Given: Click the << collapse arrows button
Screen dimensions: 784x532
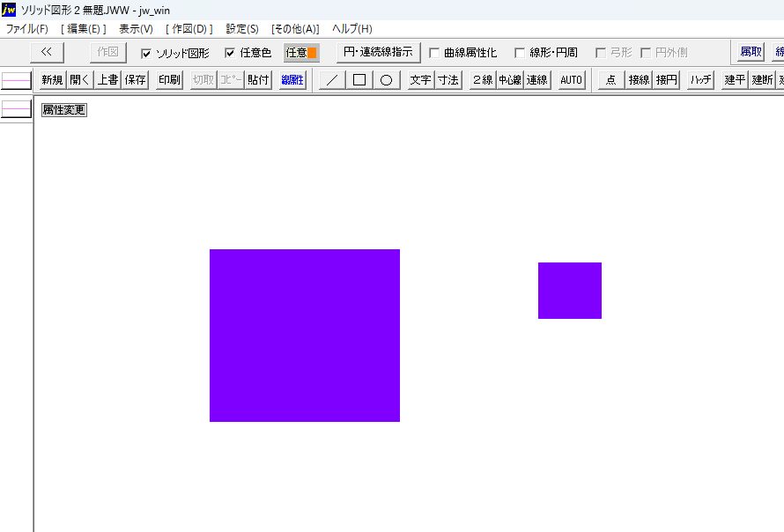Looking at the screenshot, I should coord(47,52).
